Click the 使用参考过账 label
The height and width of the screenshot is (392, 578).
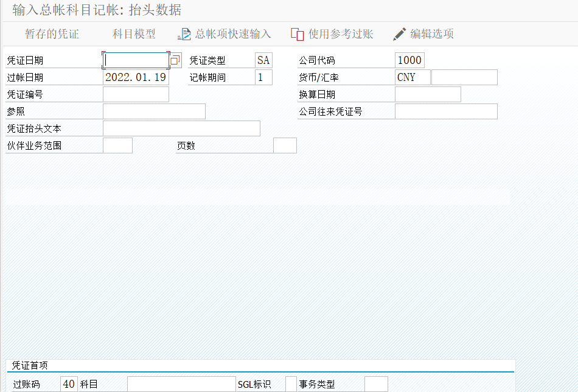341,34
